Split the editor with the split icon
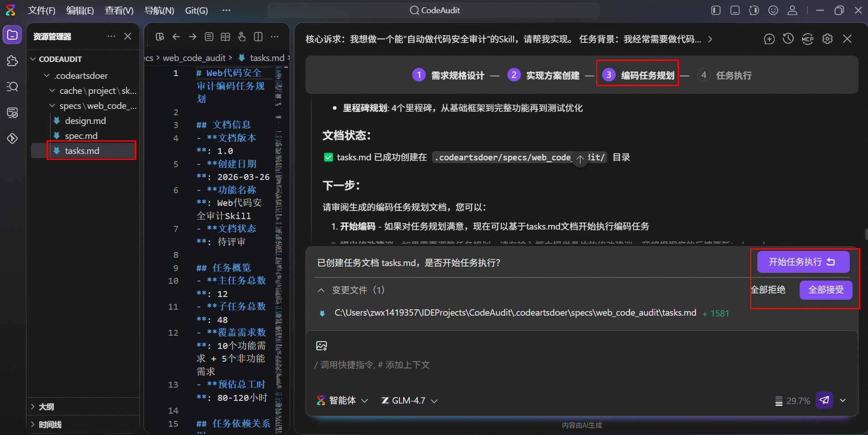 click(258, 37)
